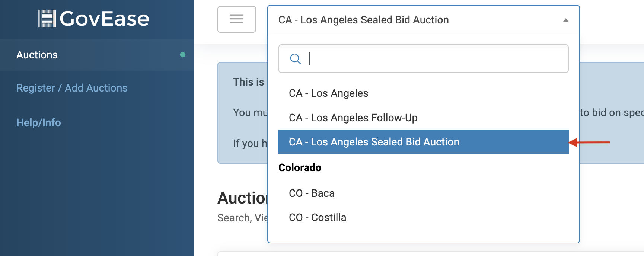Click the Colorado group header

[x=300, y=168]
